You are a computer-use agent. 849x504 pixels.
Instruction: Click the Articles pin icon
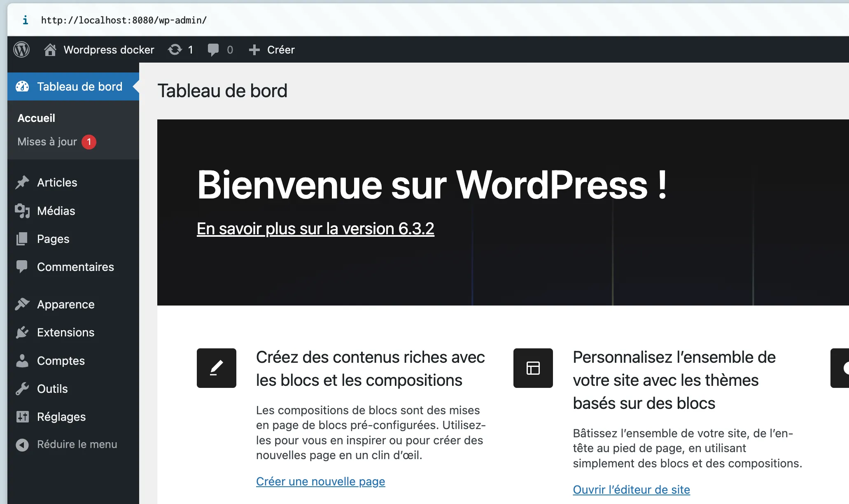(x=22, y=182)
